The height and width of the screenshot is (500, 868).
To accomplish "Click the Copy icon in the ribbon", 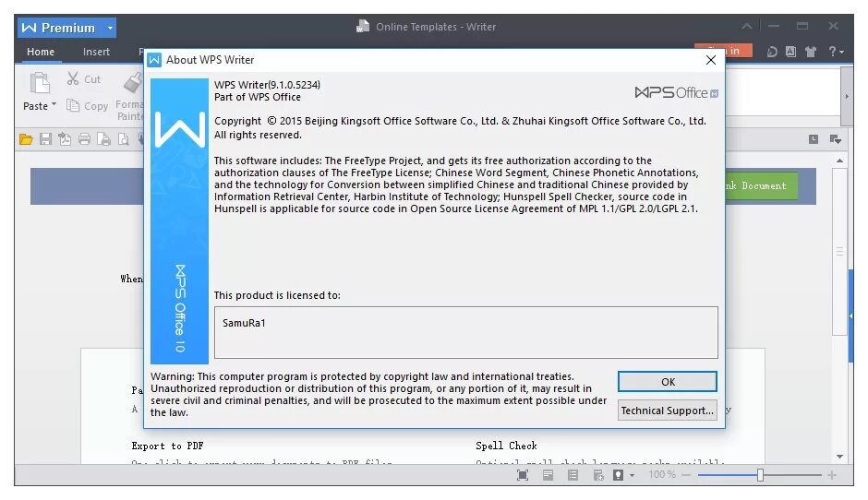I will 73,105.
